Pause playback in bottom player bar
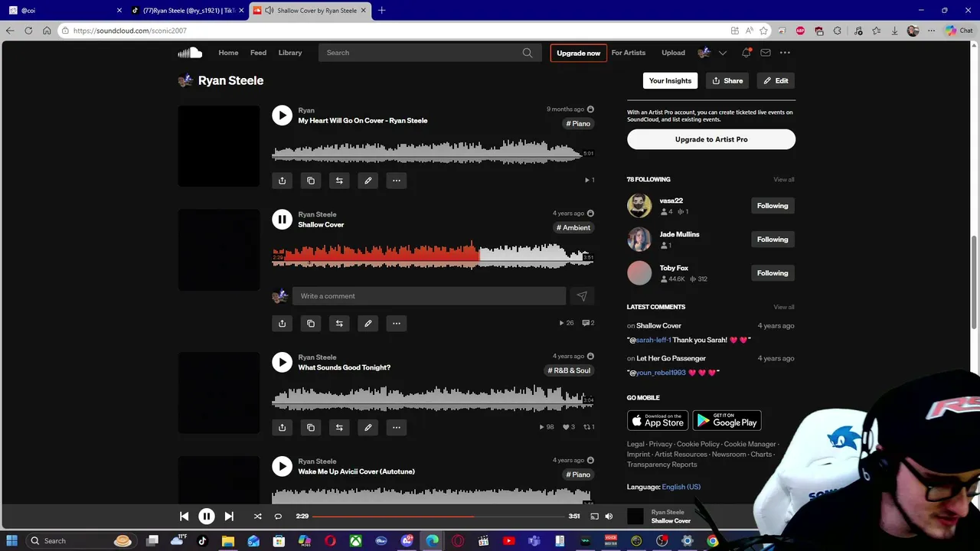Screen dimensions: 980x551 (207, 517)
